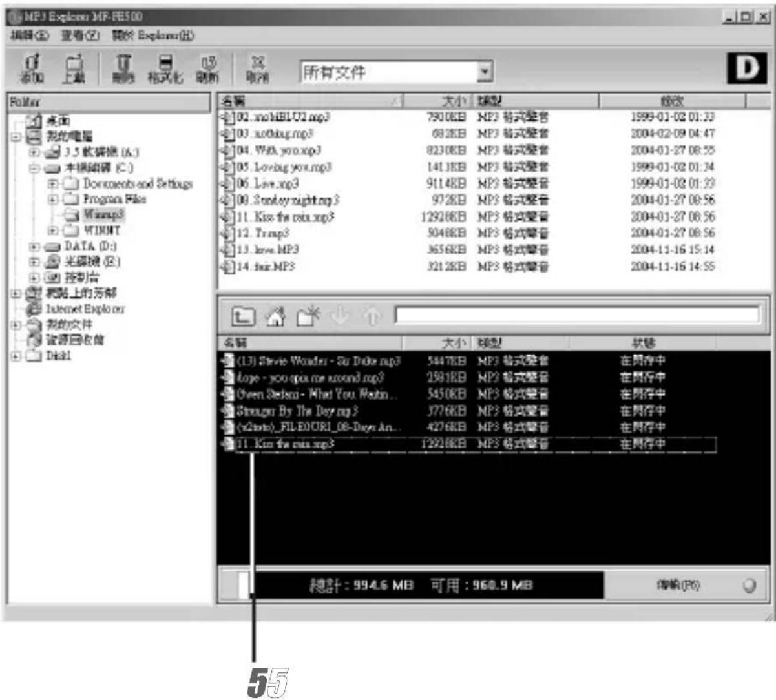The width and height of the screenshot is (776, 700).
Task: Select 11. Kiss the rain.mp3 in upper list
Action: point(285,217)
